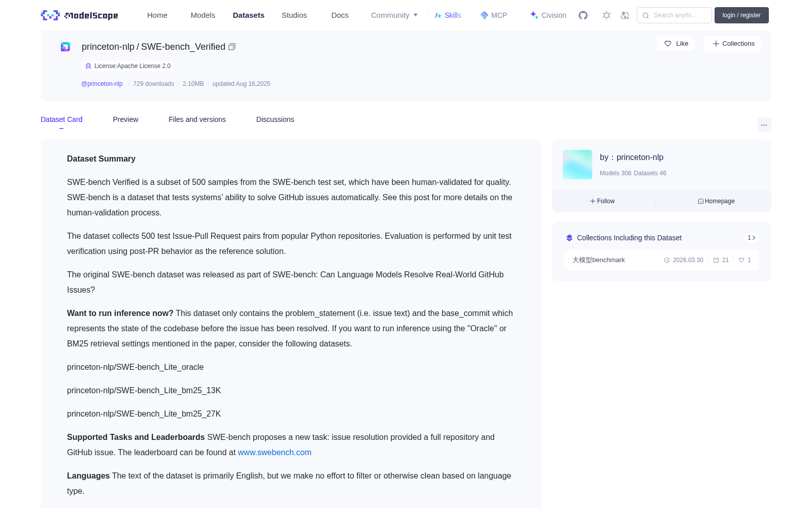Open Civision from the top navigation
812x508 pixels.
click(x=548, y=15)
